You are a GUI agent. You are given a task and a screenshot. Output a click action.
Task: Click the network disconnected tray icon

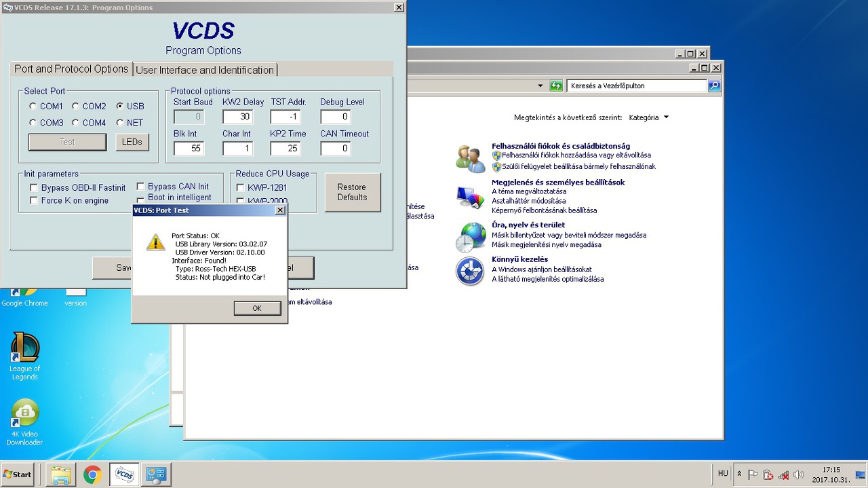tap(783, 474)
